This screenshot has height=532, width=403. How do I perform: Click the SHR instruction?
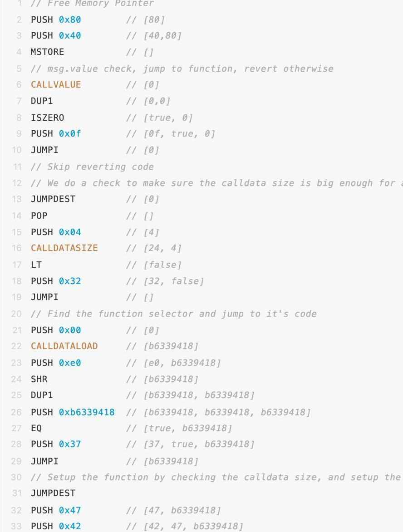click(x=39, y=379)
